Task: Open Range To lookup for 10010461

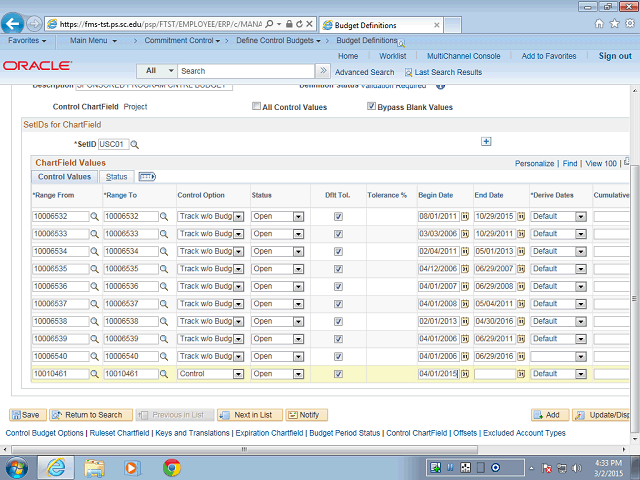Action: coord(167,374)
